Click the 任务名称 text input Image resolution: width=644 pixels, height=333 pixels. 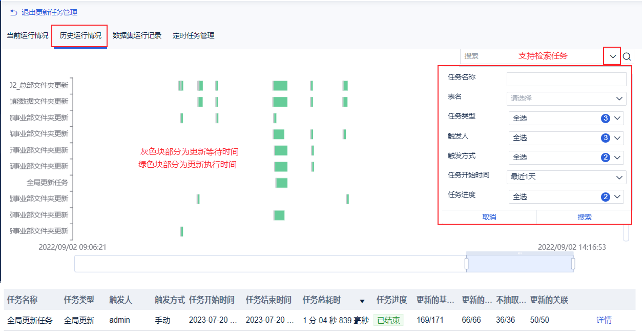pos(566,79)
